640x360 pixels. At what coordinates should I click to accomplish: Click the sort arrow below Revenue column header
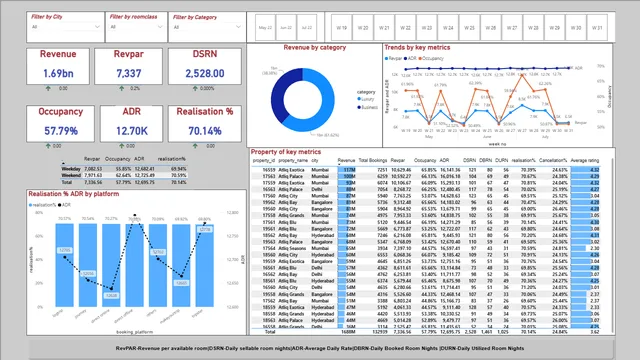339,164
